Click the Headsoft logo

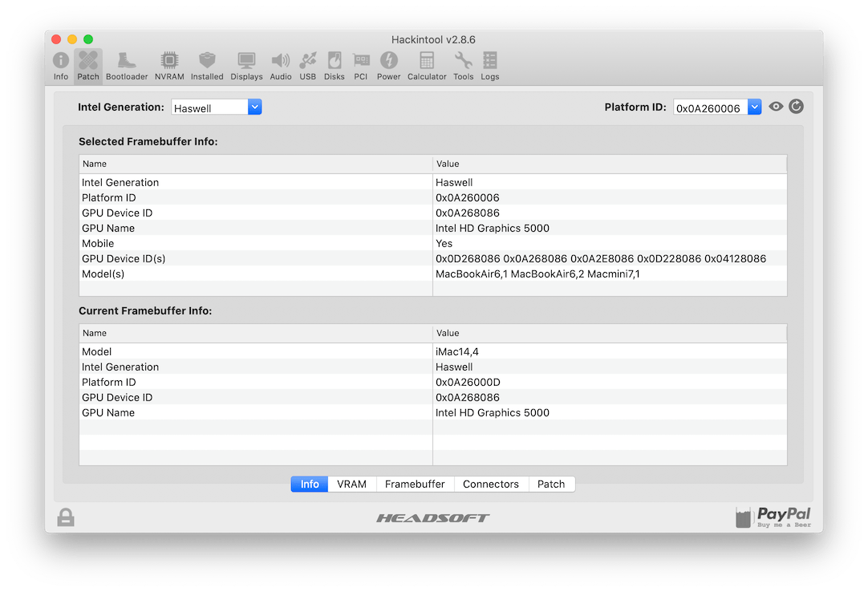click(x=433, y=517)
